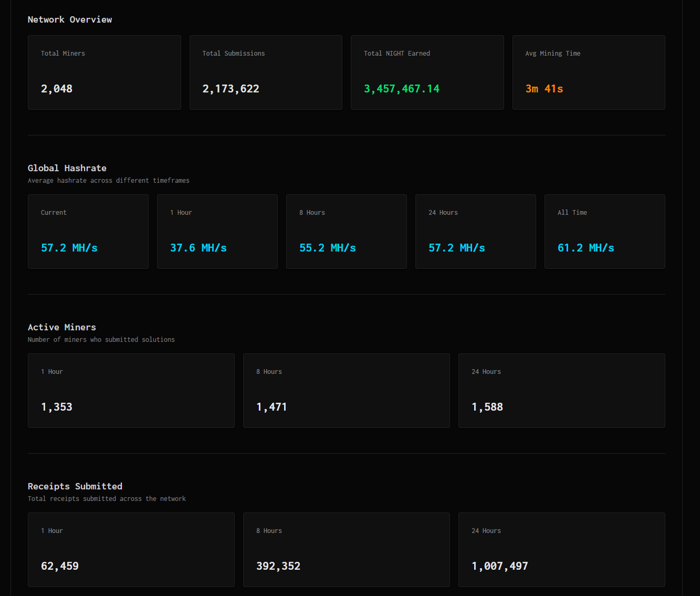This screenshot has height=596, width=700.
Task: Click the 24 Hours label in Global Hashrate
Action: (x=443, y=212)
